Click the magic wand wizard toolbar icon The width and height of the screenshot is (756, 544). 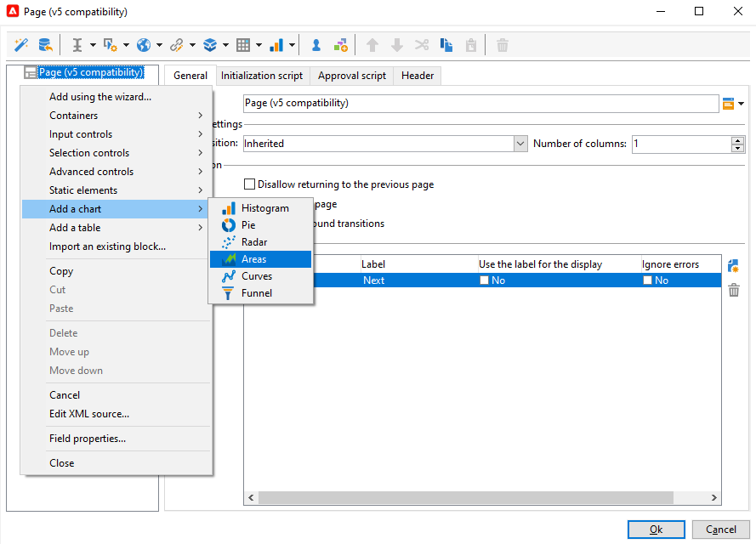coord(21,45)
